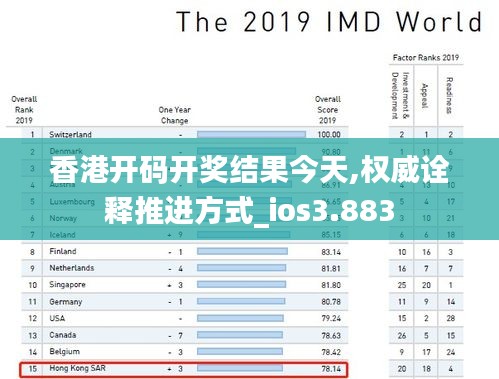499x379 pixels.
Task: Click the Overall Score 2019 column header
Action: [x=328, y=110]
